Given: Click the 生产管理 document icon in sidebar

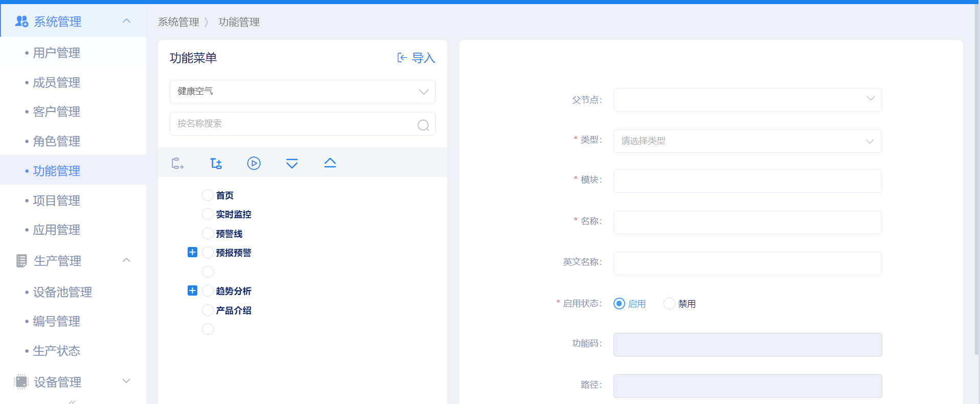Looking at the screenshot, I should point(21,261).
